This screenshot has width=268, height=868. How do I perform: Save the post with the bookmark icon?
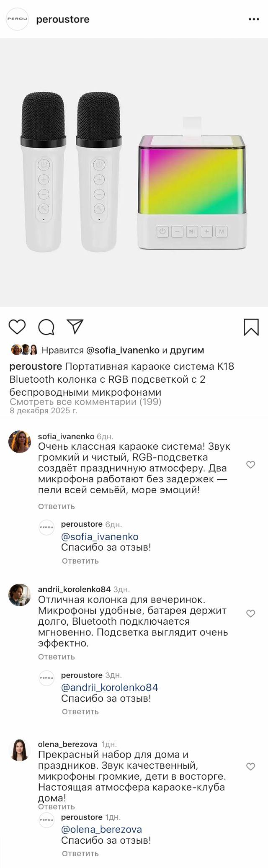[251, 327]
